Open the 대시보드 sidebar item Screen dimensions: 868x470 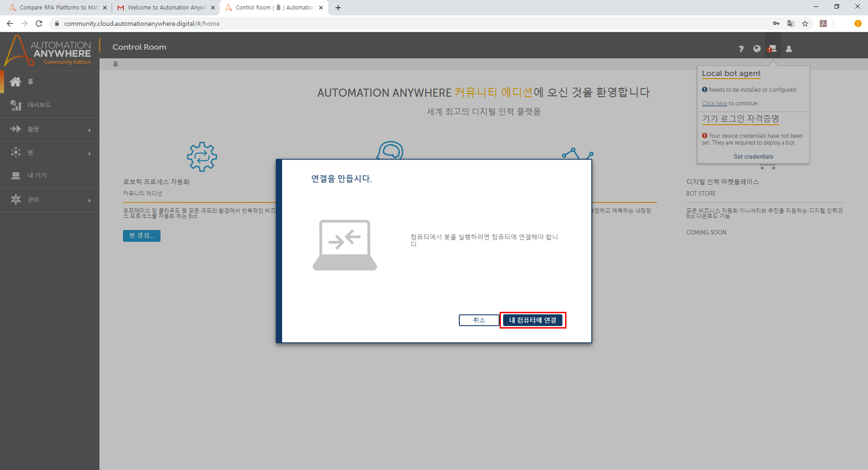(x=50, y=105)
